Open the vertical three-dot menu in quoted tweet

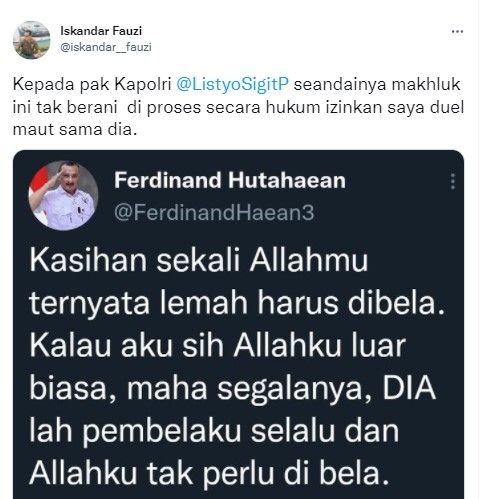coord(452,182)
